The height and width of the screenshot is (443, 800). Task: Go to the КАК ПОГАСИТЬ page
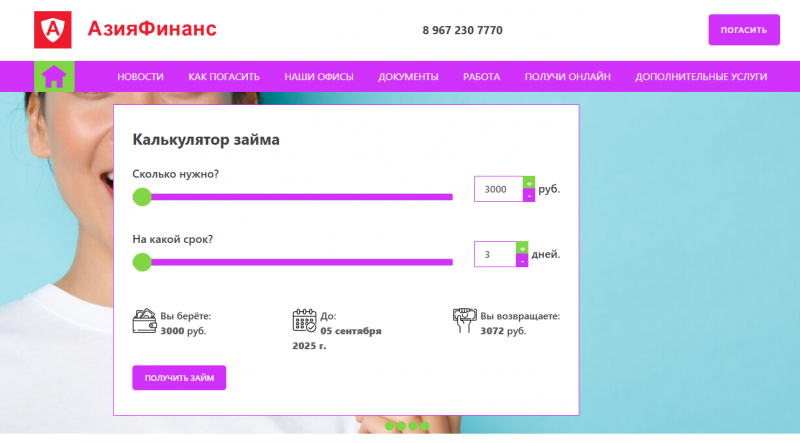pyautogui.click(x=224, y=77)
